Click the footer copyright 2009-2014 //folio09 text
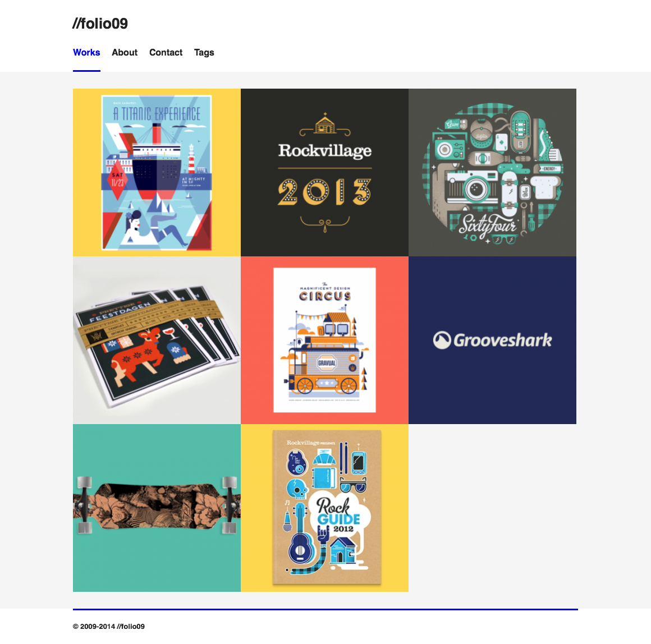 (x=109, y=627)
